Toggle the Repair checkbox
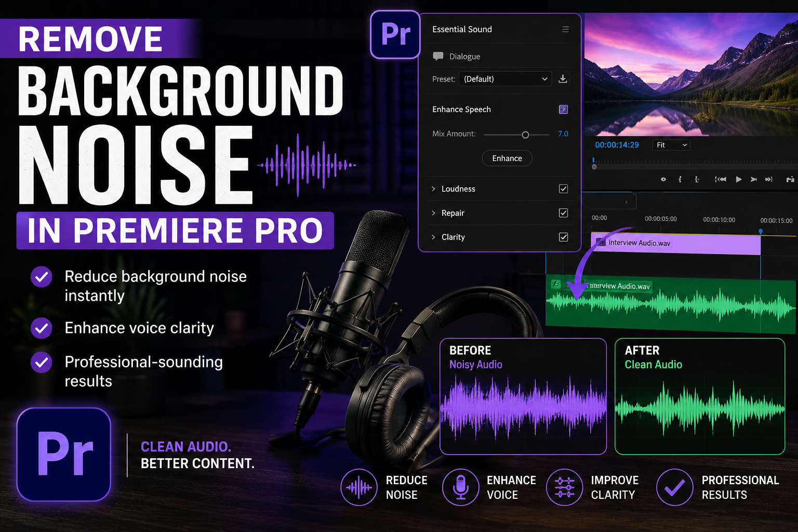This screenshot has height=532, width=798. (x=563, y=213)
